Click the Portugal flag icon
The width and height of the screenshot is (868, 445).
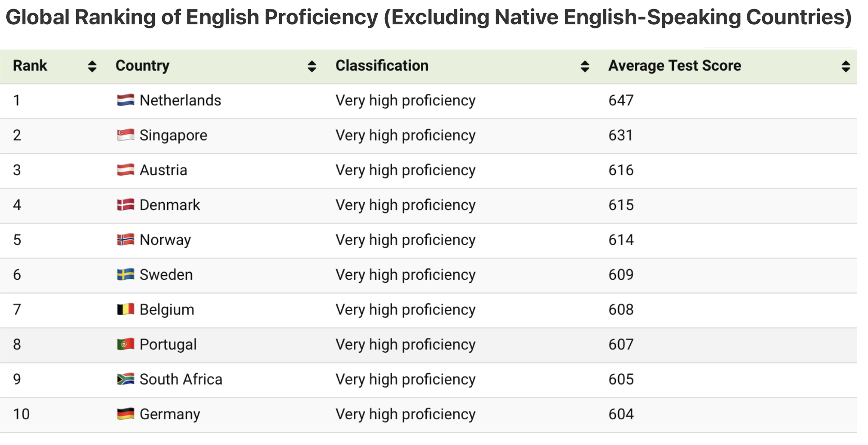tap(126, 344)
